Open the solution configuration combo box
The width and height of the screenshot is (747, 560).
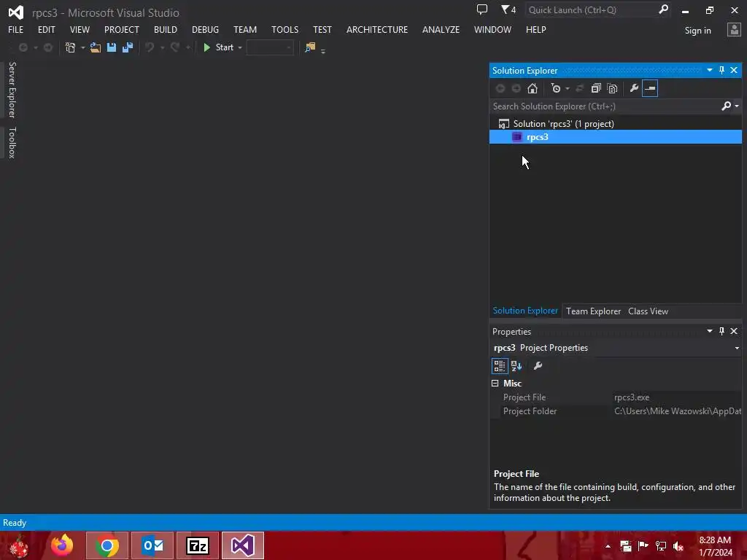tap(270, 47)
